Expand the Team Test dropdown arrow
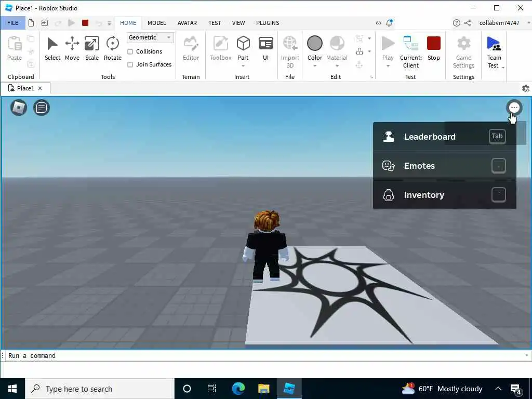 pyautogui.click(x=503, y=68)
